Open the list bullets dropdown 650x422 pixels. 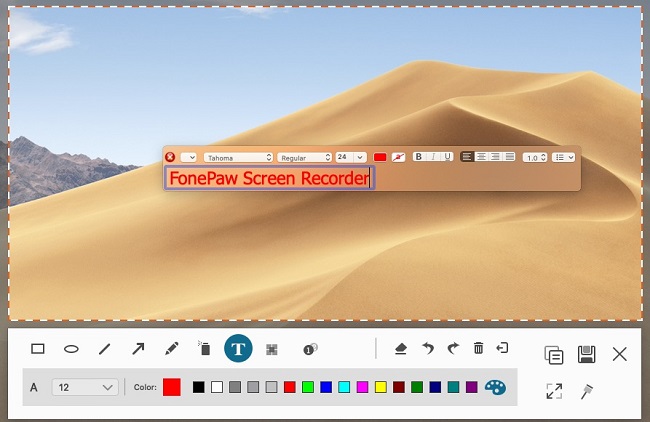tap(563, 157)
